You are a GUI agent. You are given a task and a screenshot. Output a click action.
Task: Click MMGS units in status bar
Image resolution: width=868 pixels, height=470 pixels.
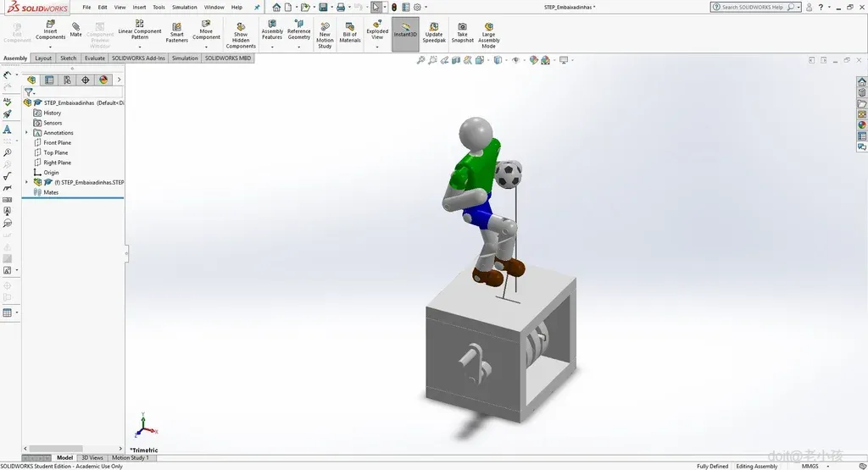[810, 466]
